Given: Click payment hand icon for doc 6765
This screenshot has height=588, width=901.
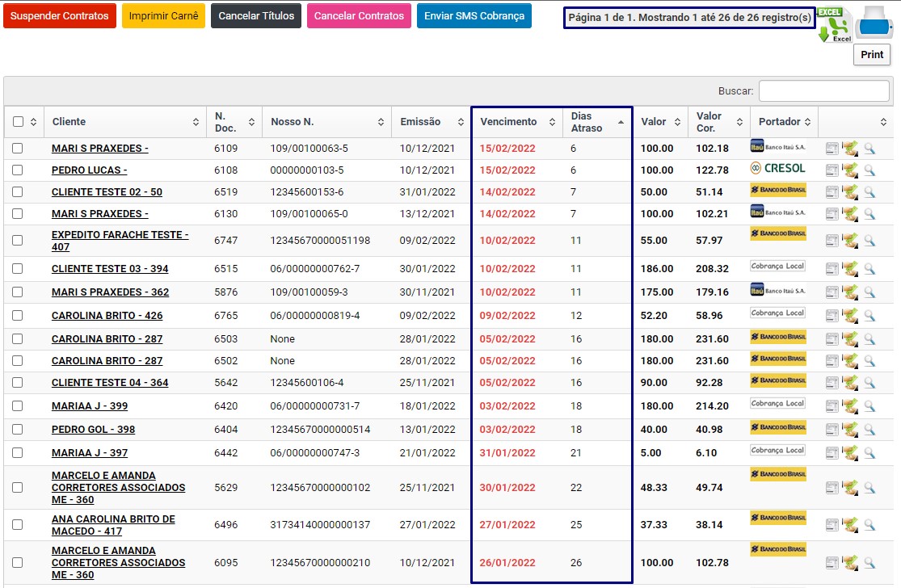Looking at the screenshot, I should (849, 316).
